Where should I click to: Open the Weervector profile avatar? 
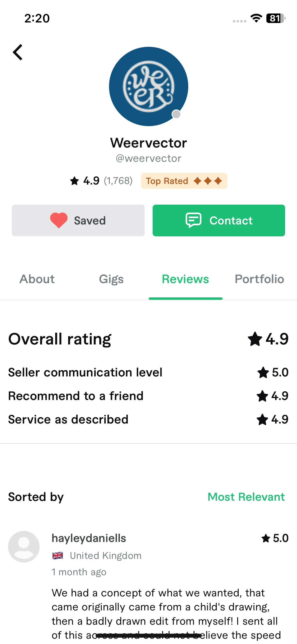[x=149, y=86]
